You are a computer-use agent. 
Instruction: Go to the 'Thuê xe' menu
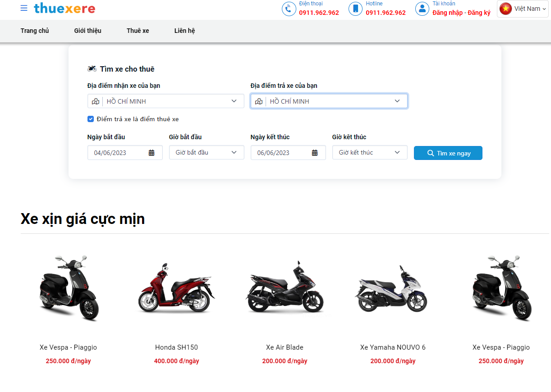[138, 31]
